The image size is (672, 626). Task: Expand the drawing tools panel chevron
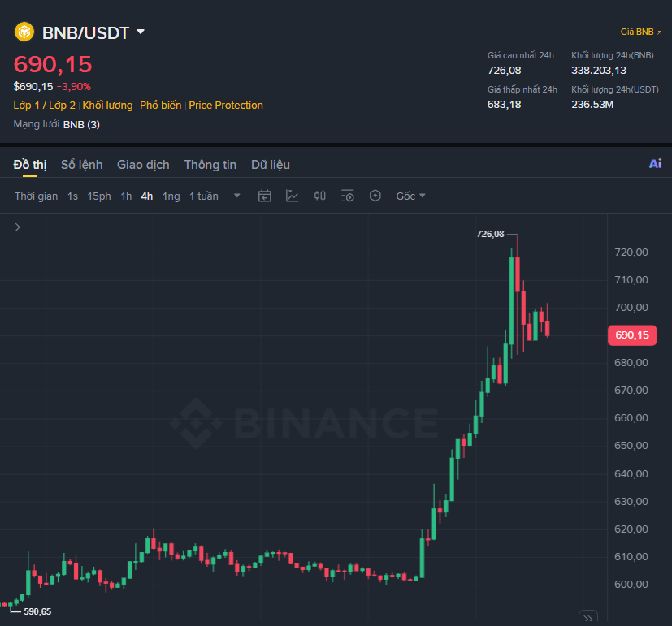tap(18, 227)
